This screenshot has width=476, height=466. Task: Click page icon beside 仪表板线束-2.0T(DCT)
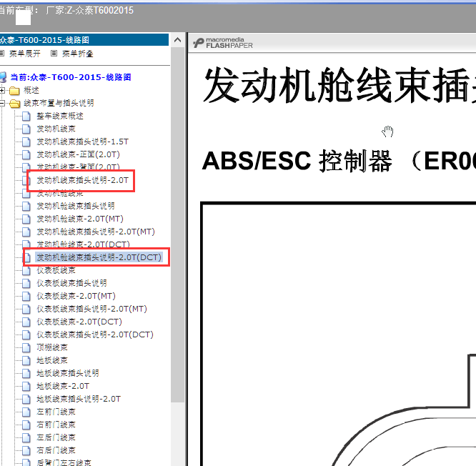pyautogui.click(x=26, y=322)
